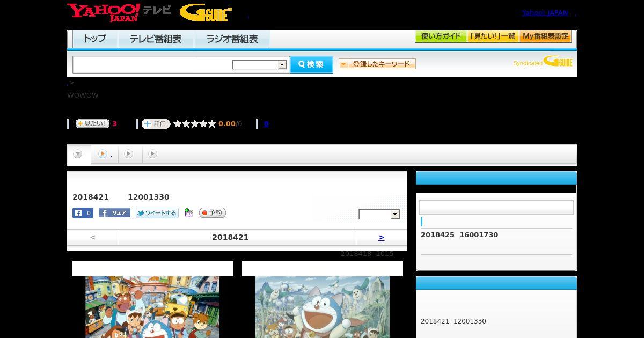Click the 予約 record button

(x=213, y=213)
